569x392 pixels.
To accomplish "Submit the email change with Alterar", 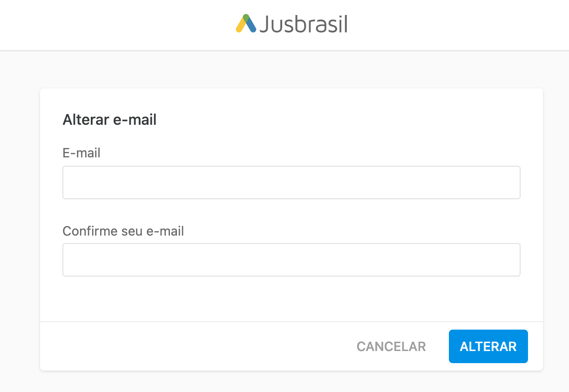I will (488, 346).
